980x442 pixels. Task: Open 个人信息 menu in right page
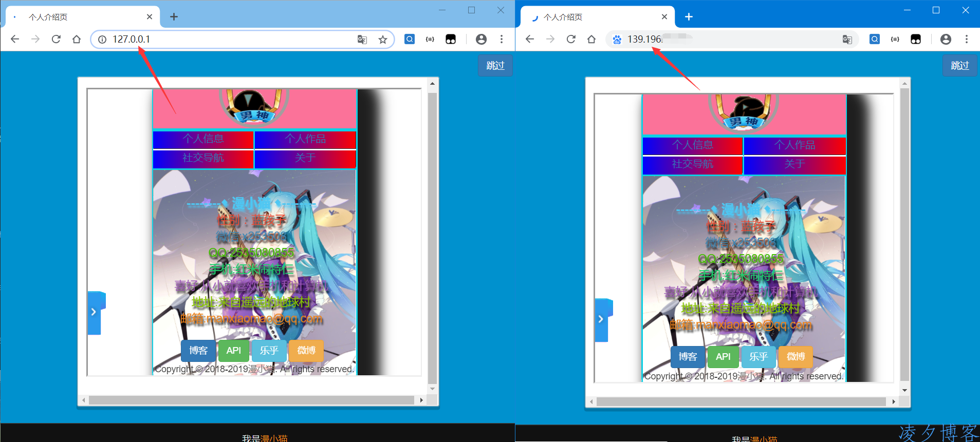click(x=693, y=145)
